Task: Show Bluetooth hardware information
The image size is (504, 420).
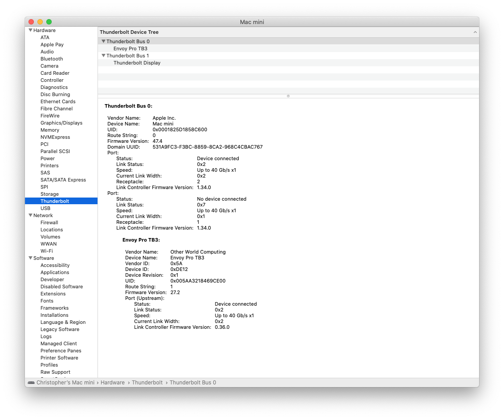Action: [52, 59]
